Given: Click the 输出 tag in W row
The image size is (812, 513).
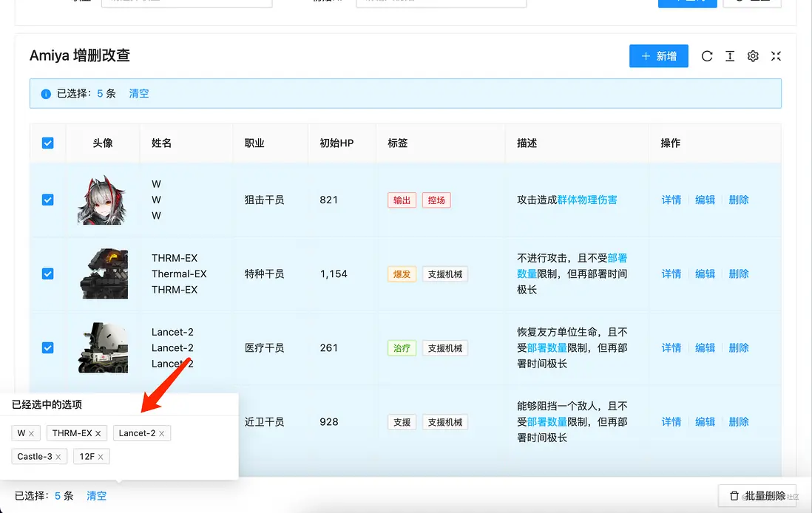Looking at the screenshot, I should pyautogui.click(x=402, y=200).
